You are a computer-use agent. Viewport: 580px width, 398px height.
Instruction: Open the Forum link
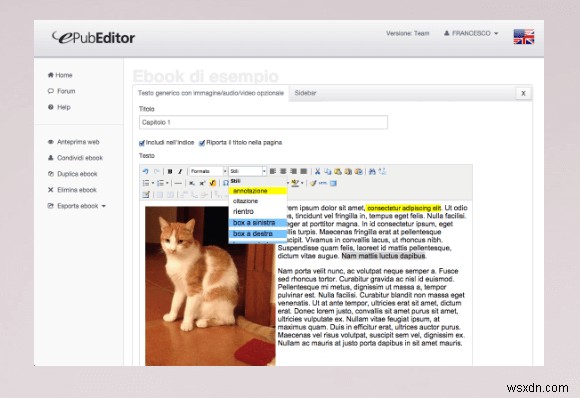(x=61, y=91)
